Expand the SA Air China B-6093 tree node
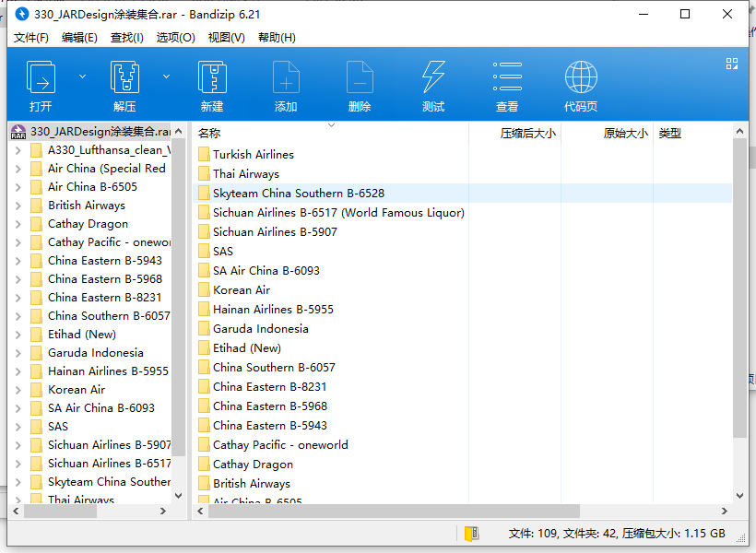The height and width of the screenshot is (553, 756). (18, 408)
